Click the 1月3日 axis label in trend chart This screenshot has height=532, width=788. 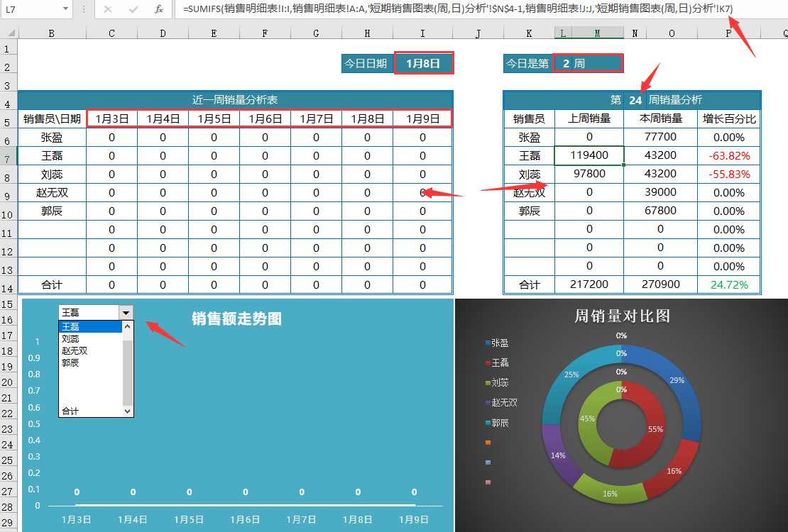point(77,519)
